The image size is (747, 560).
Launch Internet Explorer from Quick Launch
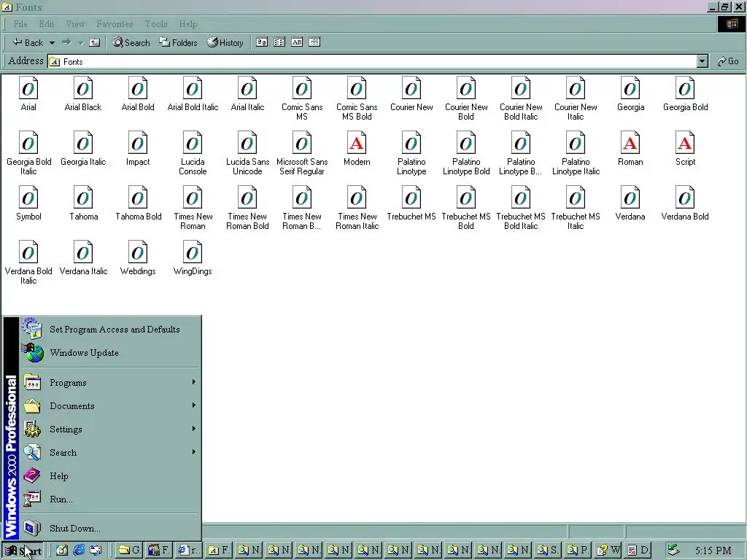click(79, 550)
